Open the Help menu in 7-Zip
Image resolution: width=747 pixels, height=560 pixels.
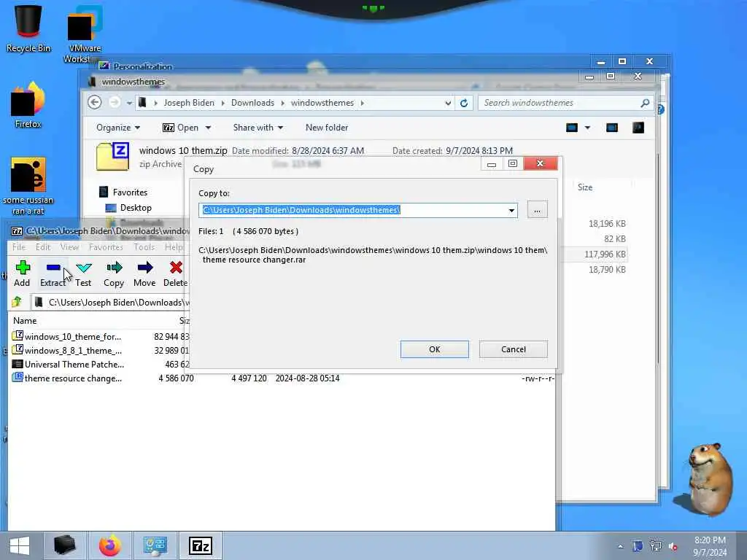(x=174, y=247)
